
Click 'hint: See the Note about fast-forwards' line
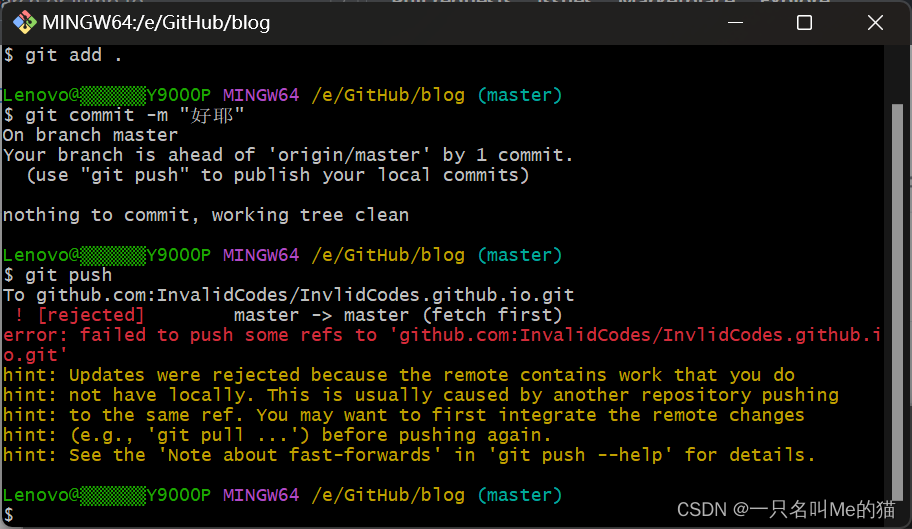click(x=409, y=455)
